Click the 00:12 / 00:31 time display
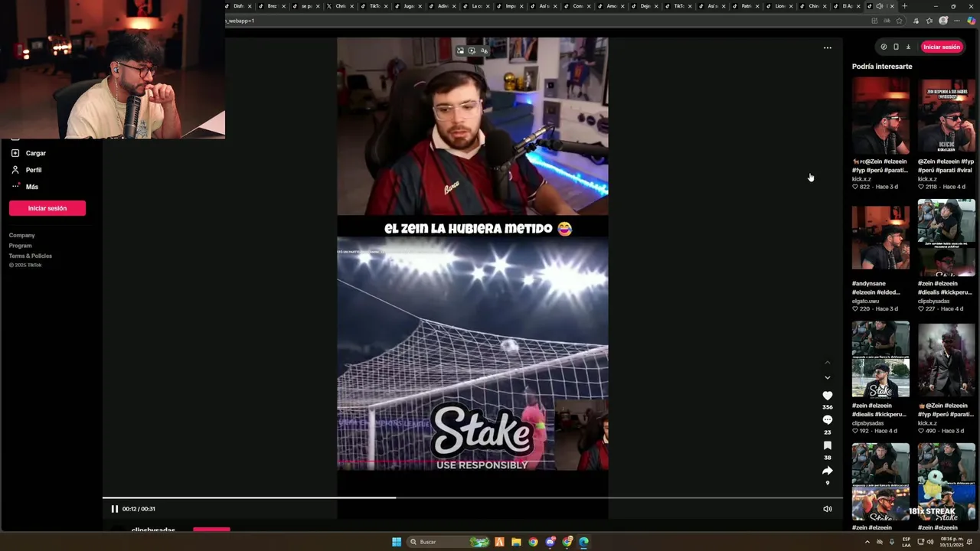This screenshot has height=551, width=980. (x=139, y=509)
